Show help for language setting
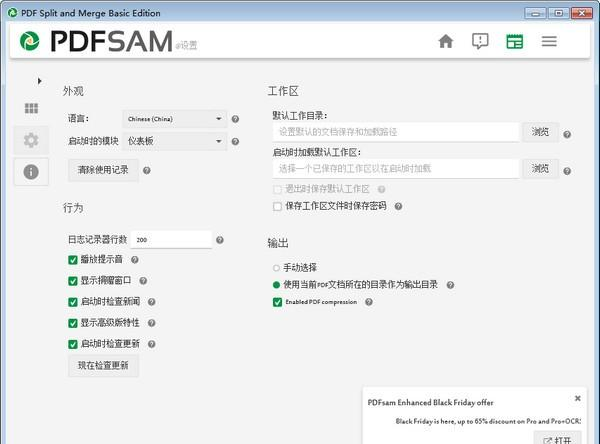The height and width of the screenshot is (444, 600). [235, 119]
